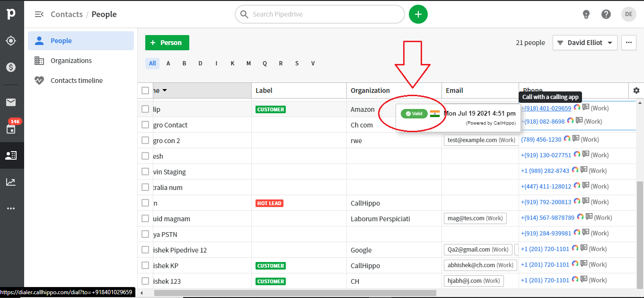Select the 'All' alphabet filter
The width and height of the screenshot is (644, 298).
(x=152, y=63)
